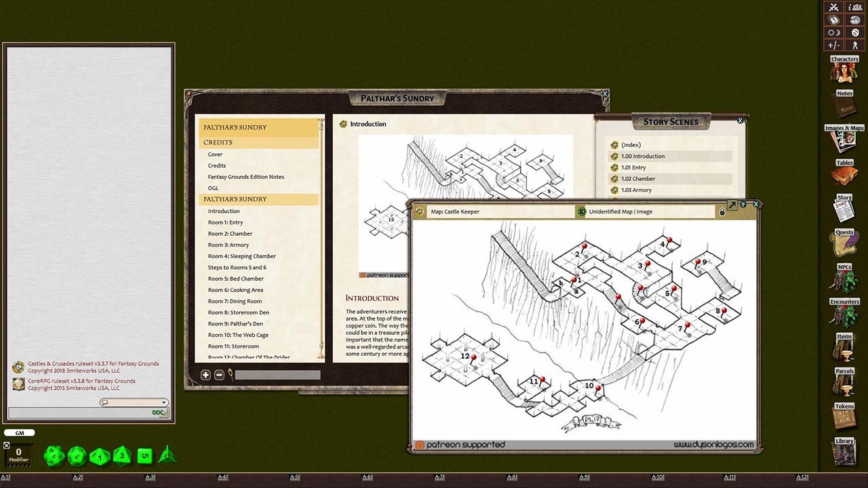868x488 pixels.
Task: Select the A-1 hotkey tab
Action: click(x=7, y=476)
